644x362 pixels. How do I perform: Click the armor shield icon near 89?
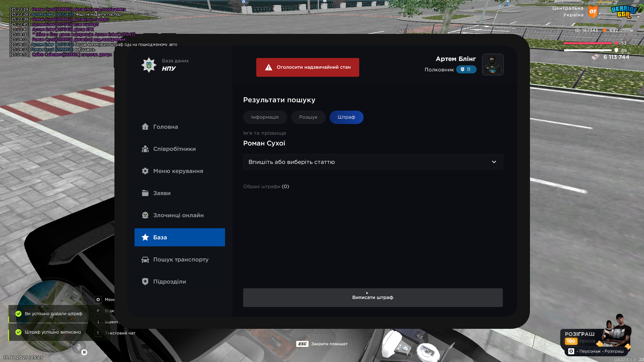pyautogui.click(x=616, y=50)
